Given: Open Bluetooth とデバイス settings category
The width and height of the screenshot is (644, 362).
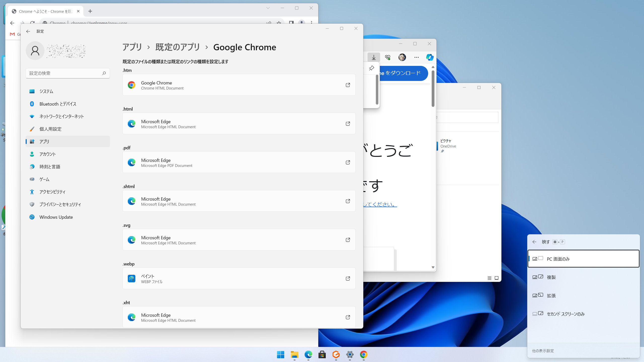Looking at the screenshot, I should (x=68, y=104).
